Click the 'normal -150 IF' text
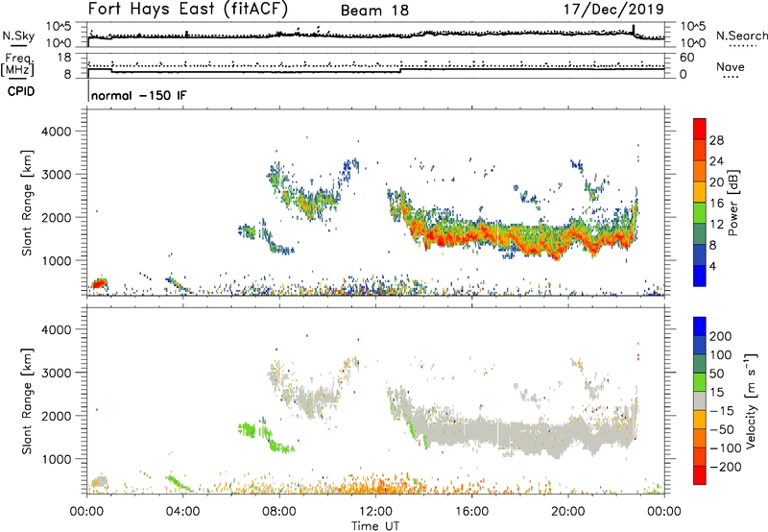This screenshot has height=532, width=768. click(138, 95)
